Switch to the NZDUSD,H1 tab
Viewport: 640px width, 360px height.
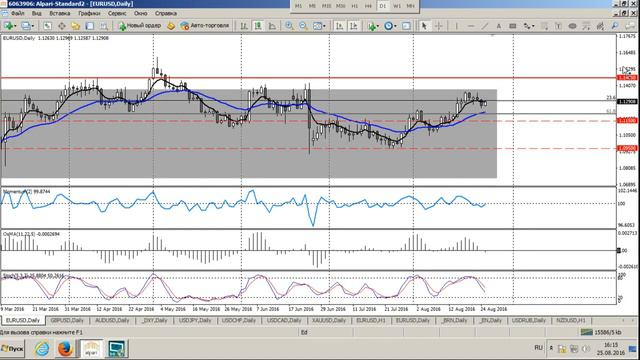coord(571,320)
